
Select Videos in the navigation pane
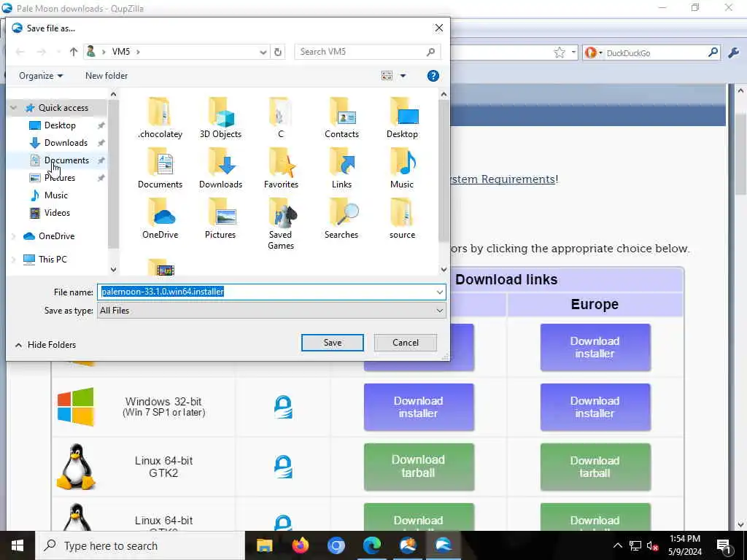pyautogui.click(x=57, y=213)
